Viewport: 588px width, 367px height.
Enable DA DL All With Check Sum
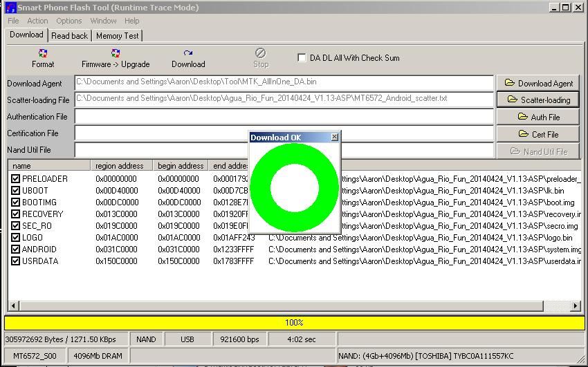pos(302,58)
